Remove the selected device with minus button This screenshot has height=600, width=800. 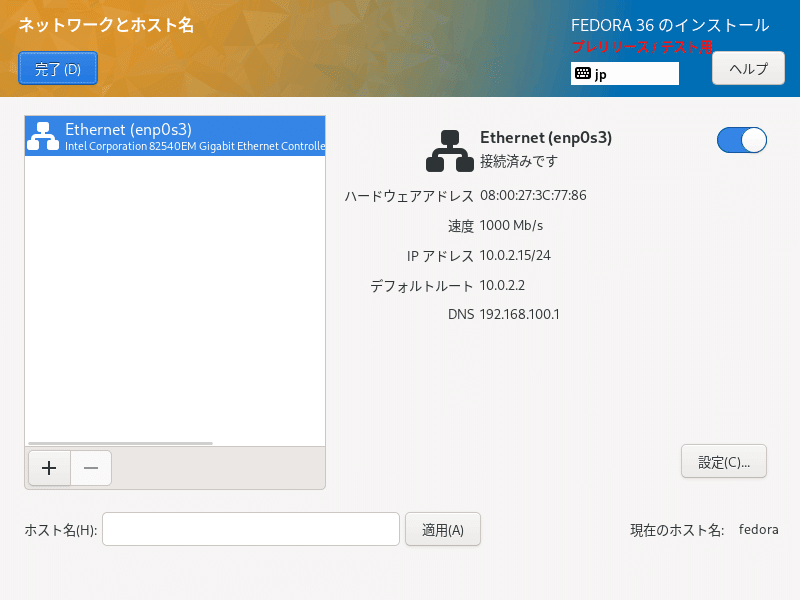tap(91, 468)
